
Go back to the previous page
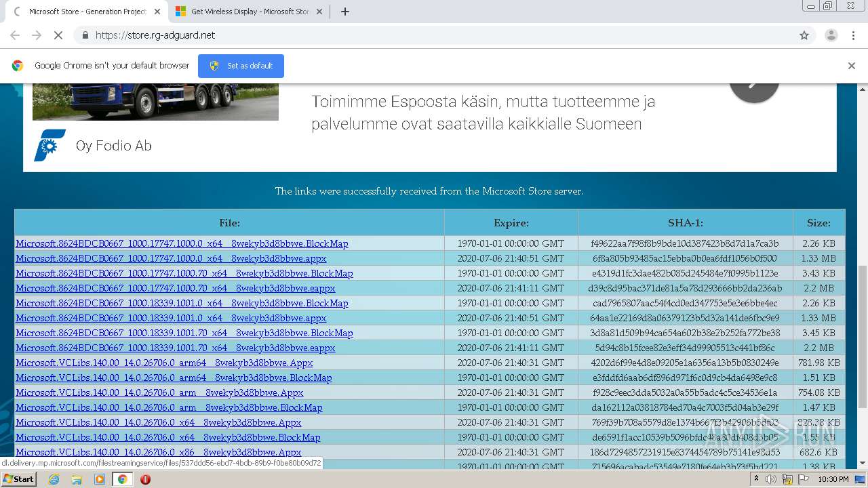point(15,35)
